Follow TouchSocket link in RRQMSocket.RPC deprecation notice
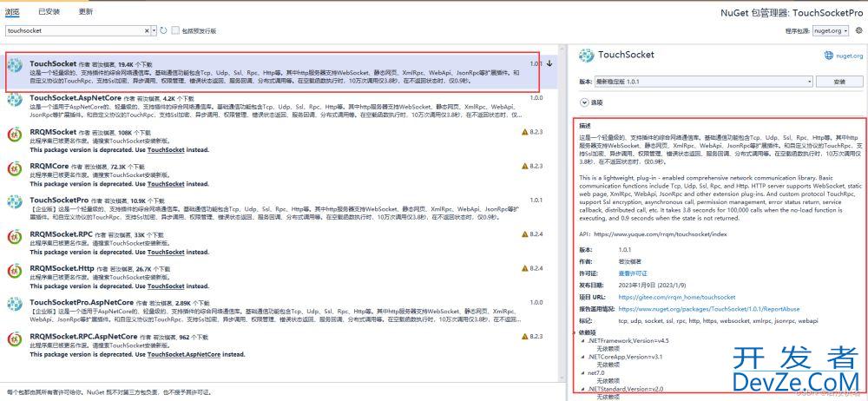The height and width of the screenshot is (401, 868). pos(166,252)
